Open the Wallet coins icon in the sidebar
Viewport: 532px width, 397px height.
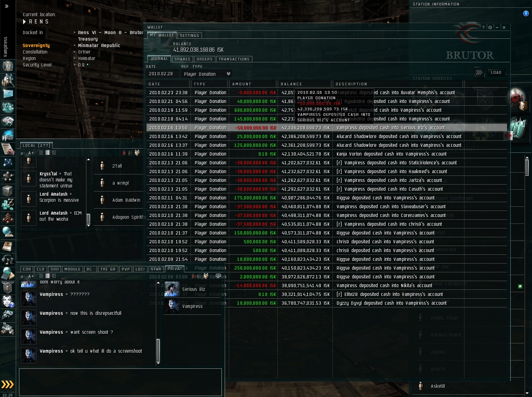(7, 204)
